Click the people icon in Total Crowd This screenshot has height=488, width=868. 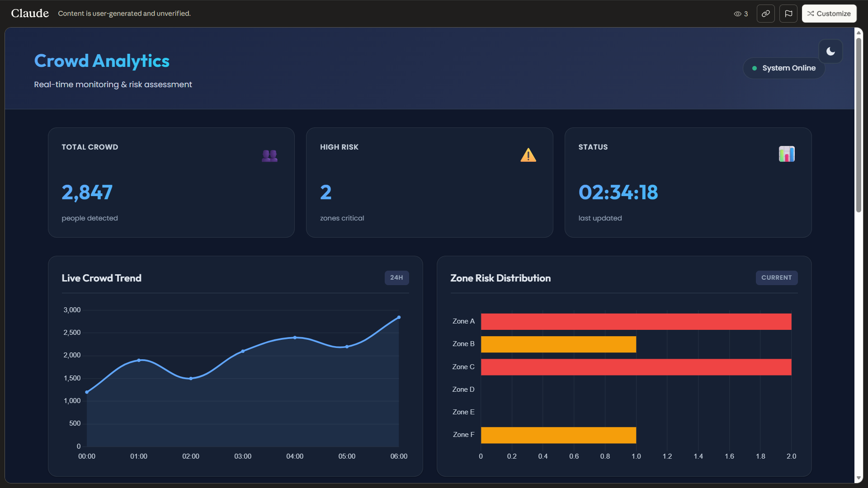tap(269, 155)
